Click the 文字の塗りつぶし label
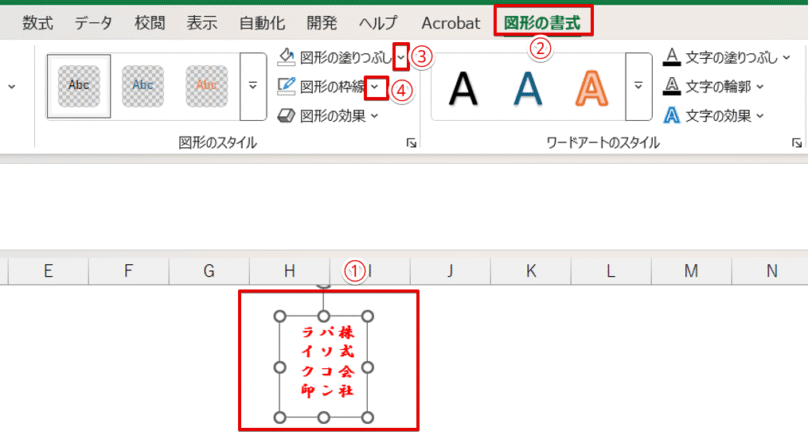 732,57
